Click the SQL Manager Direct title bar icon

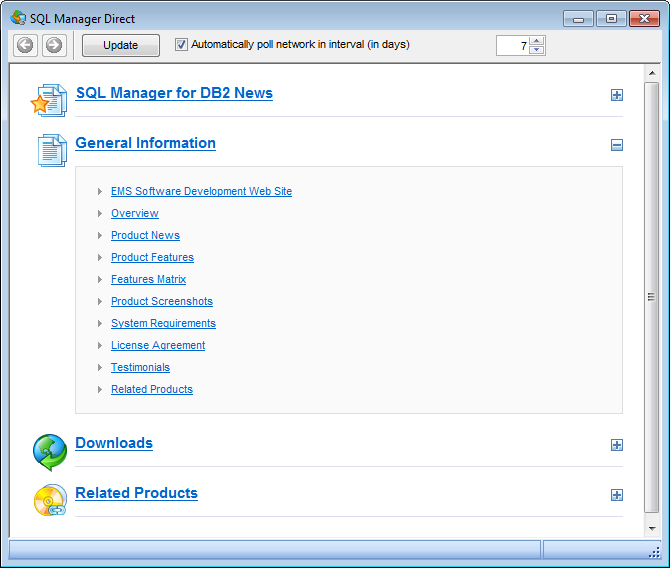[x=18, y=18]
